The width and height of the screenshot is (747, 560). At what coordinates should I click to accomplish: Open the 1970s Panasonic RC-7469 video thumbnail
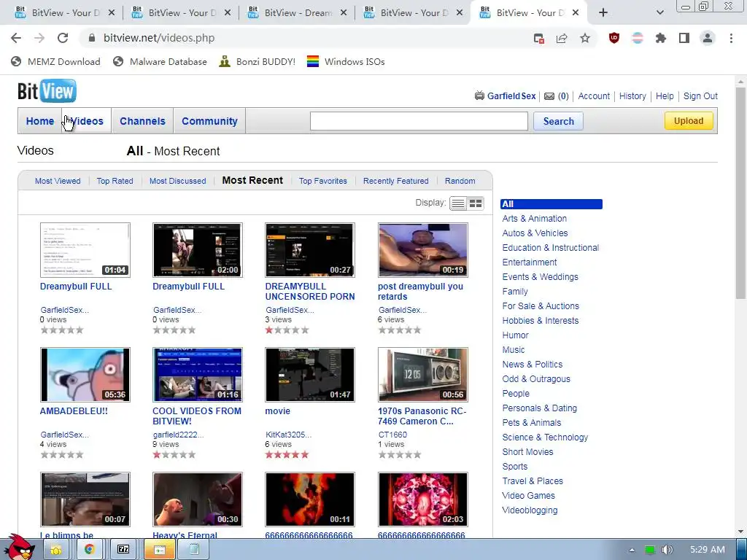tap(423, 375)
